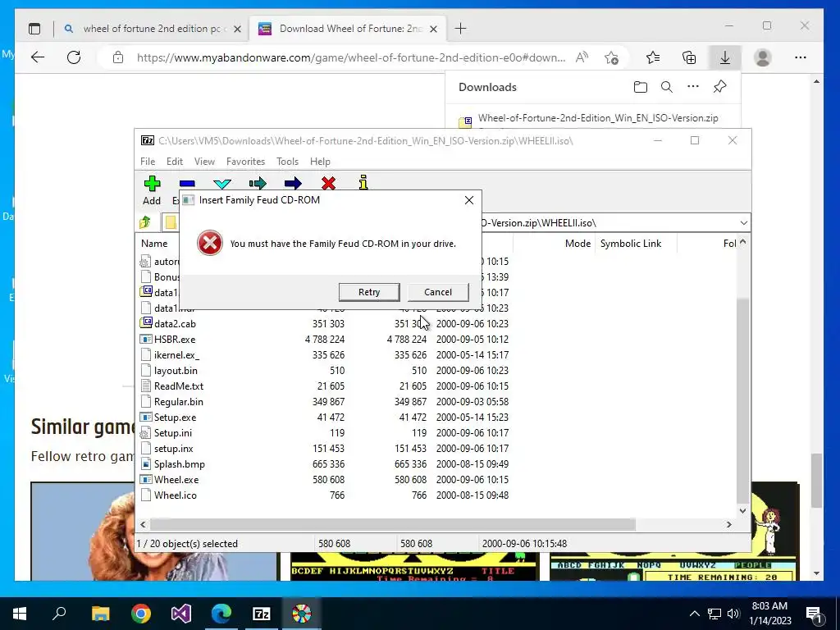Click the Copy arrow icon in 7-Zip toolbar
This screenshot has height=630, width=840.
[258, 184]
